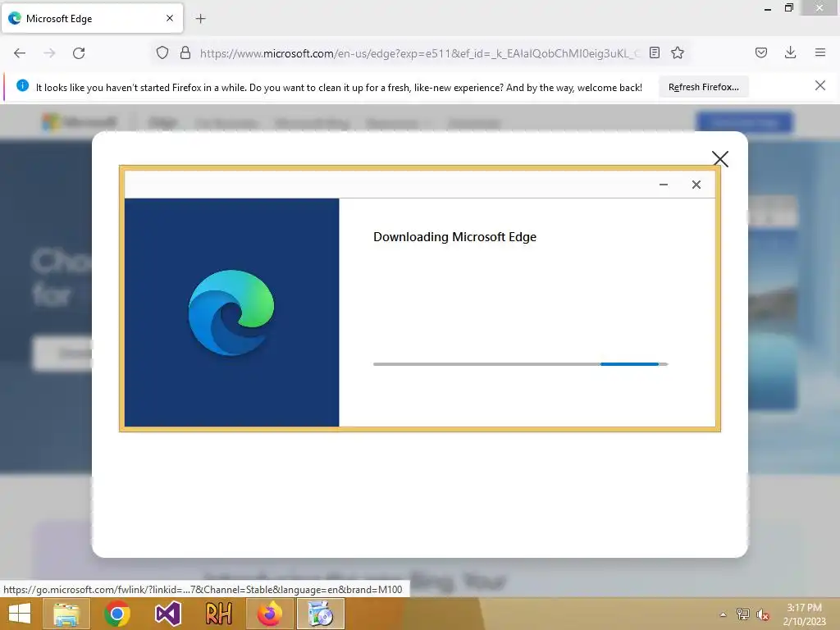
Task: Switch to Firefox on the taskbar
Action: 269,614
